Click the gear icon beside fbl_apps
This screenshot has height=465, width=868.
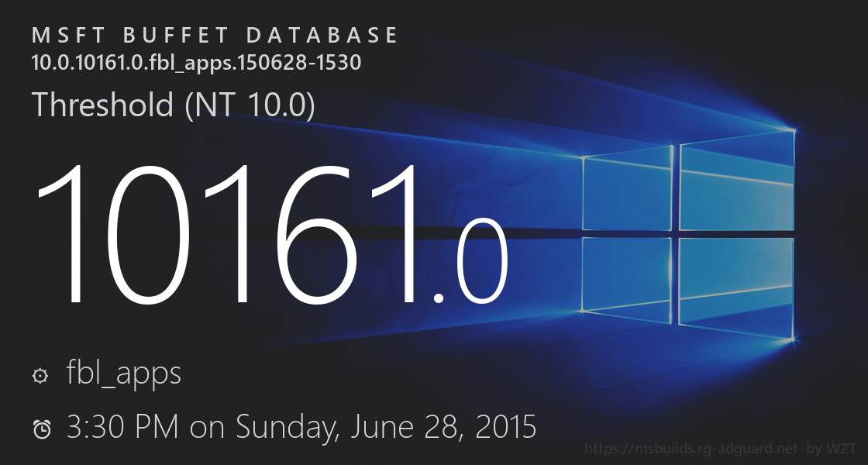pos(40,376)
